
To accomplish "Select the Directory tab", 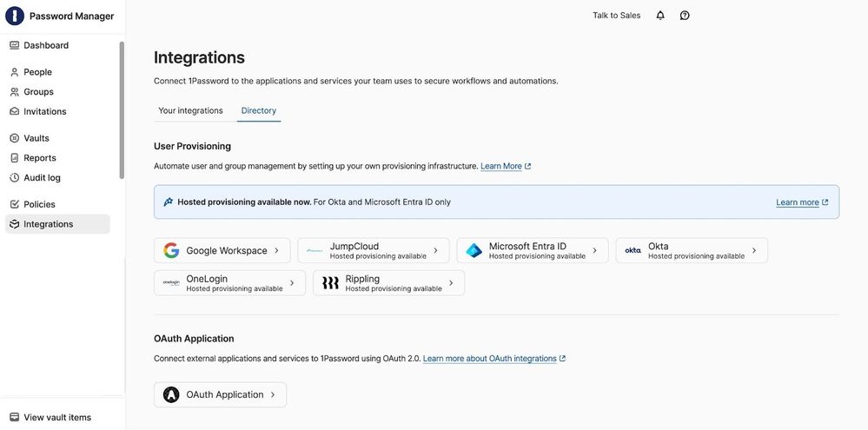I will 259,111.
